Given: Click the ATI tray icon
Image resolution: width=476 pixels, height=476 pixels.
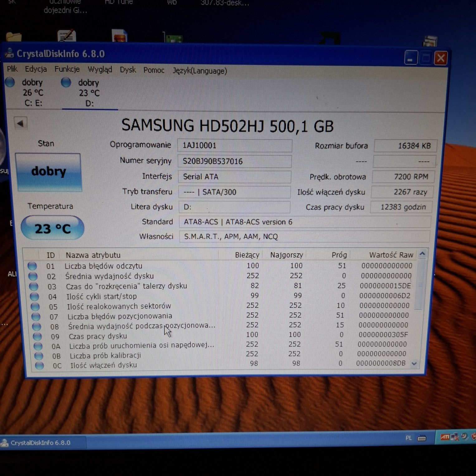Looking at the screenshot, I should pyautogui.click(x=445, y=437).
